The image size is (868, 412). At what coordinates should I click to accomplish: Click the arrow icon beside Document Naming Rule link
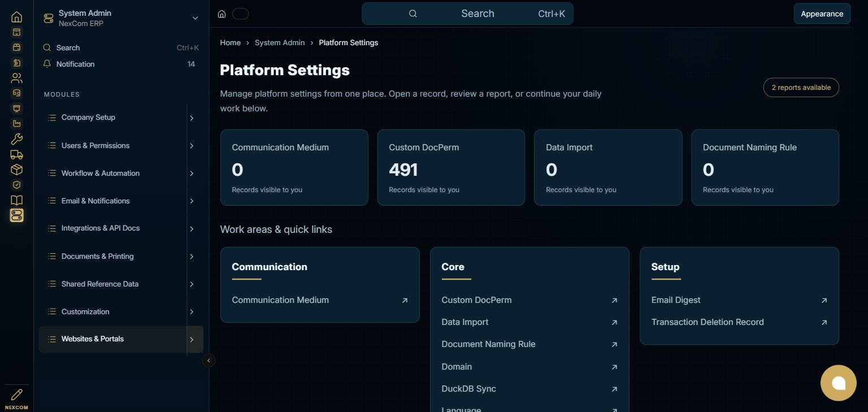tap(614, 345)
